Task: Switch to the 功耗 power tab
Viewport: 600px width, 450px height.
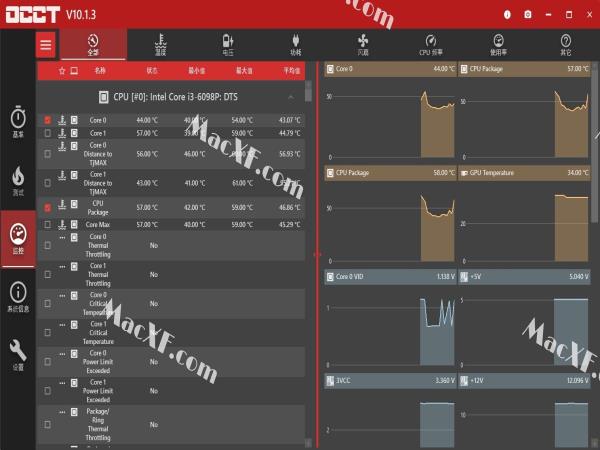Action: click(295, 45)
